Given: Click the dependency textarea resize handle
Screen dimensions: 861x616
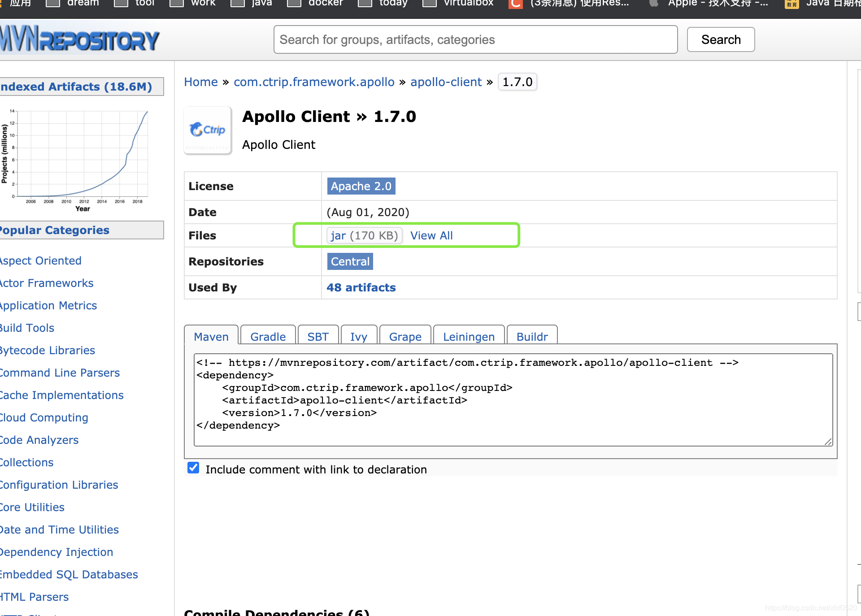Looking at the screenshot, I should [828, 442].
